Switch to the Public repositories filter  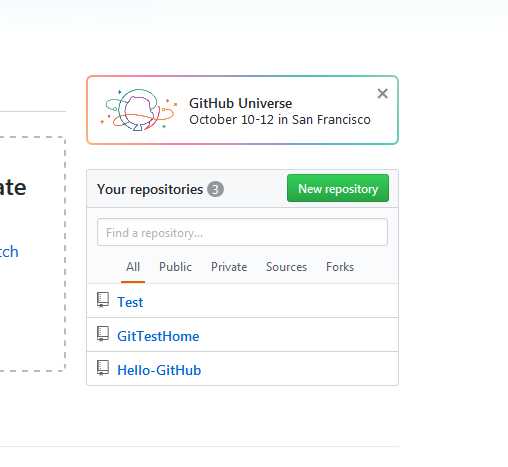coord(175,267)
